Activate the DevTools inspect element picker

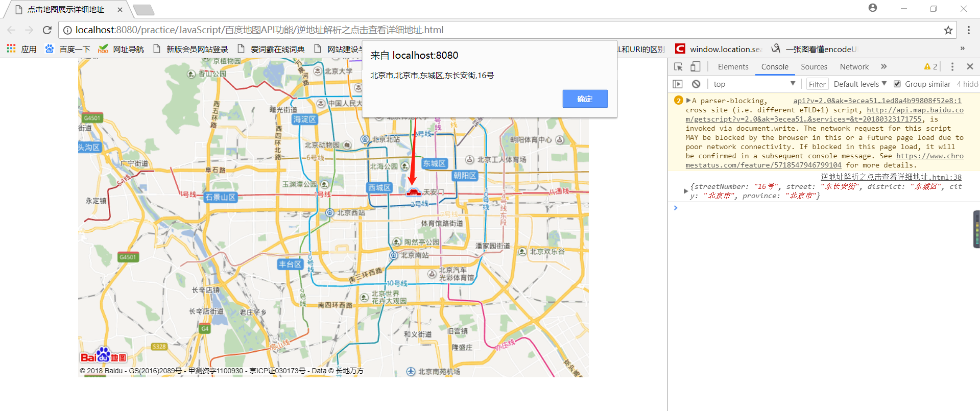pyautogui.click(x=678, y=67)
